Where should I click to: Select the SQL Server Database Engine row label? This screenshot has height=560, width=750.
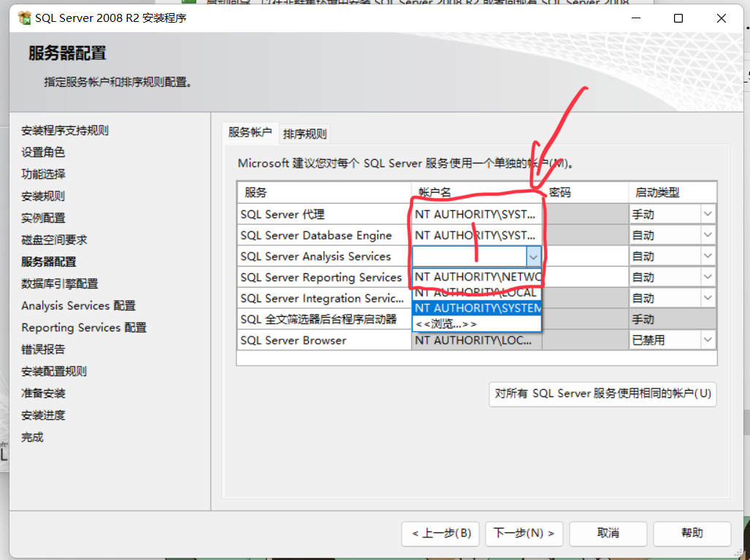tap(316, 235)
